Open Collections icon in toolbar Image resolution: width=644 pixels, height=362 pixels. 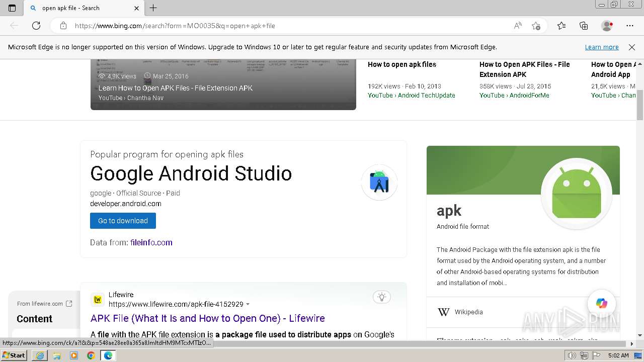584,26
